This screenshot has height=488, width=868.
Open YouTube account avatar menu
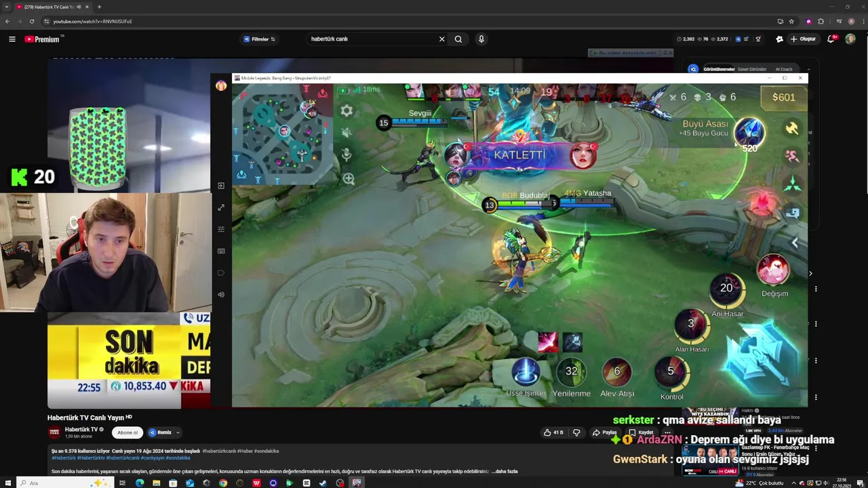point(850,39)
